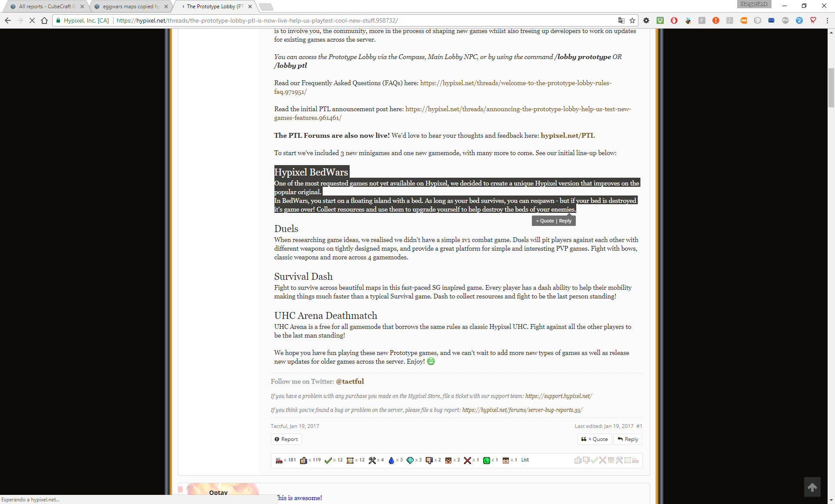Click the Report button
This screenshot has height=504, width=835.
coord(286,439)
